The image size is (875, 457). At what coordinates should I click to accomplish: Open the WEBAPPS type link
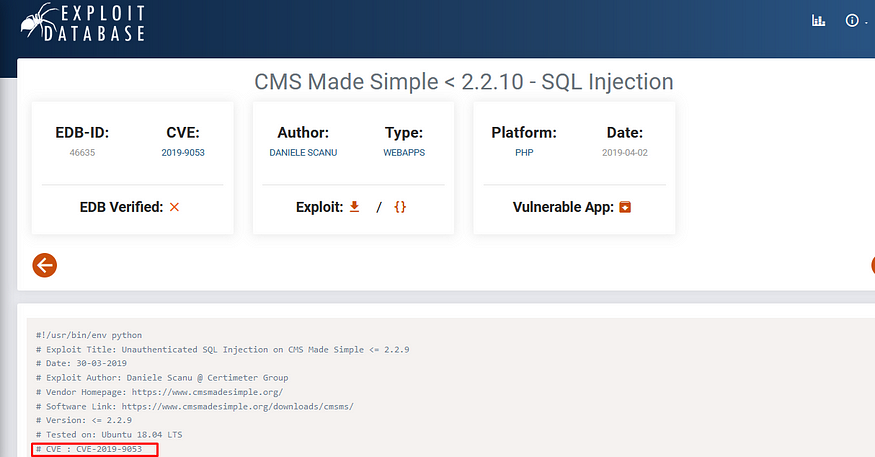coord(404,152)
